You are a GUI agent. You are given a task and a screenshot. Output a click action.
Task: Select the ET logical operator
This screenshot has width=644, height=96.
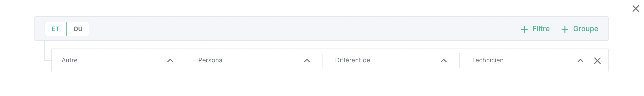coord(56,29)
